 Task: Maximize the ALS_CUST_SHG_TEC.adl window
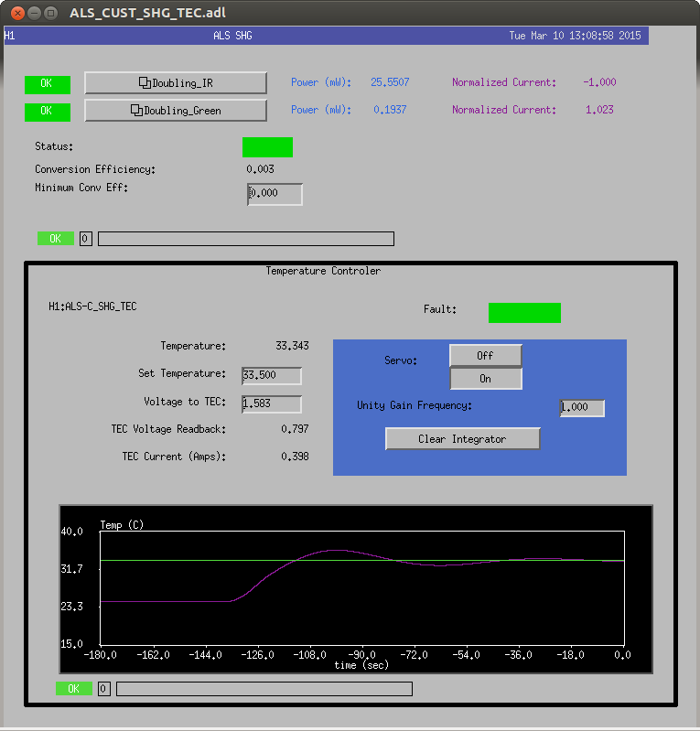50,13
